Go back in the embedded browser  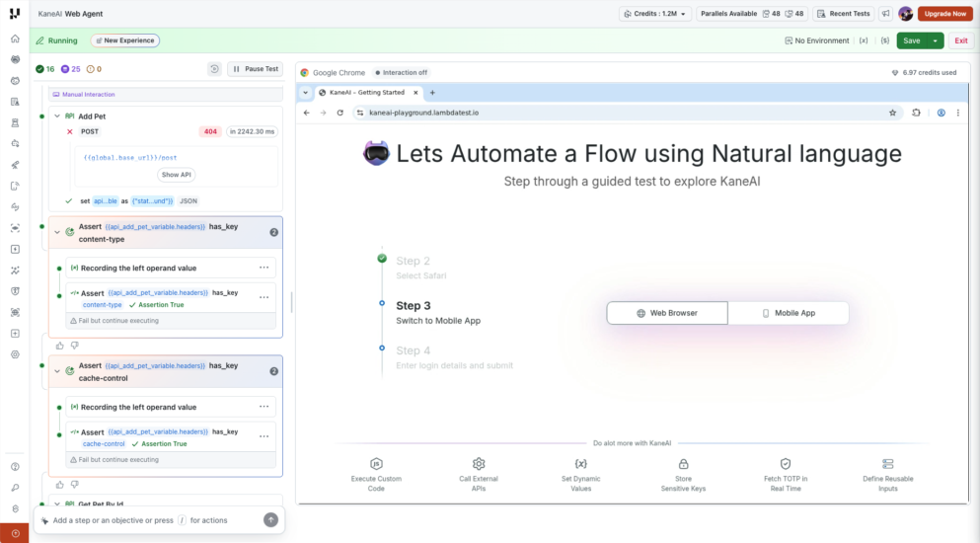coord(306,113)
